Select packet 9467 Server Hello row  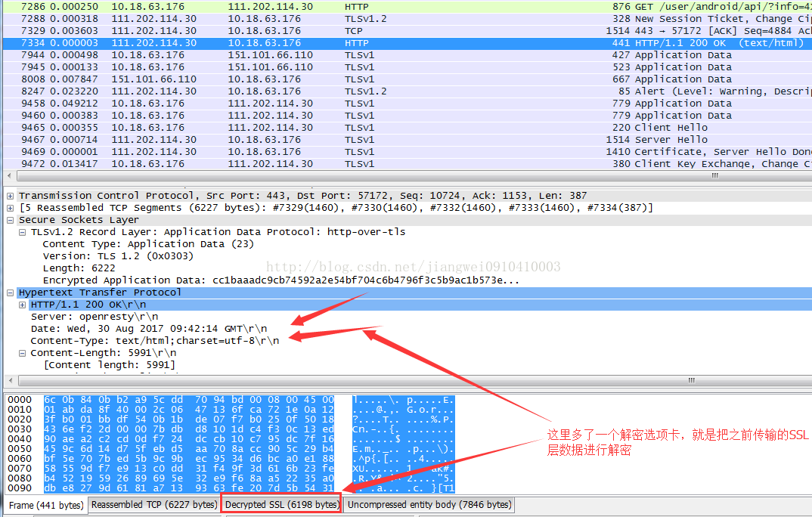(408, 140)
